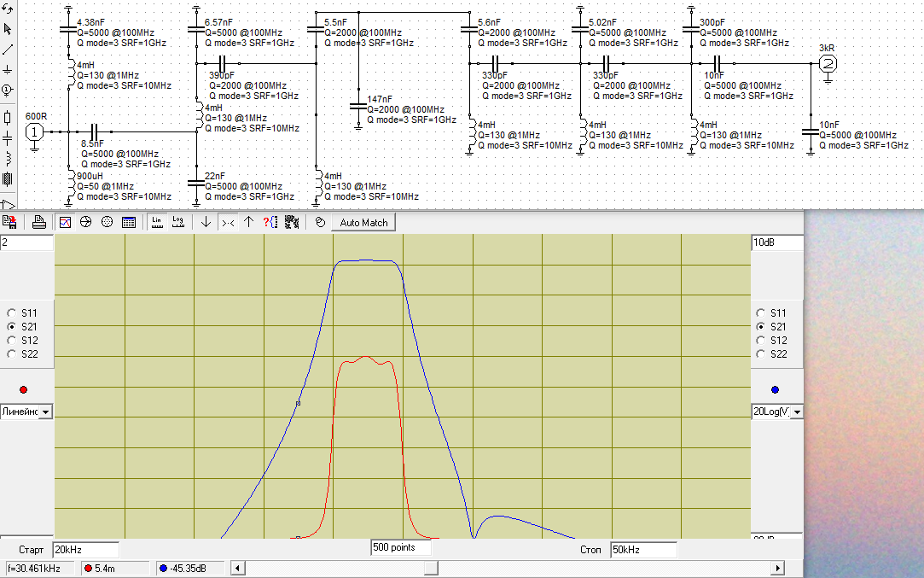Screen dimensions: 924x578
Task: Set linear frequency scale with Lin icon
Action: point(157,222)
